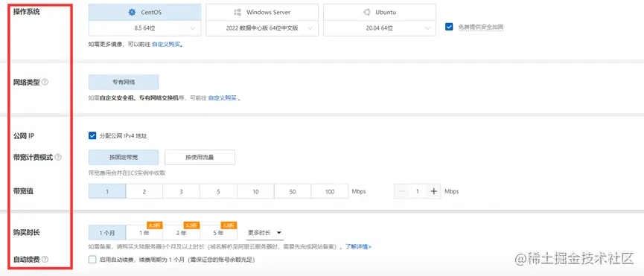The height and width of the screenshot is (276, 644).
Task: Toggle the 免费提供安全加固 checkbox
Action: [x=449, y=27]
